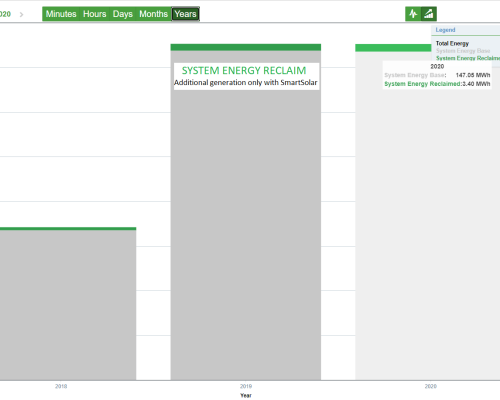
Task: Toggle System Energy Base legend entry
Action: coord(463,51)
